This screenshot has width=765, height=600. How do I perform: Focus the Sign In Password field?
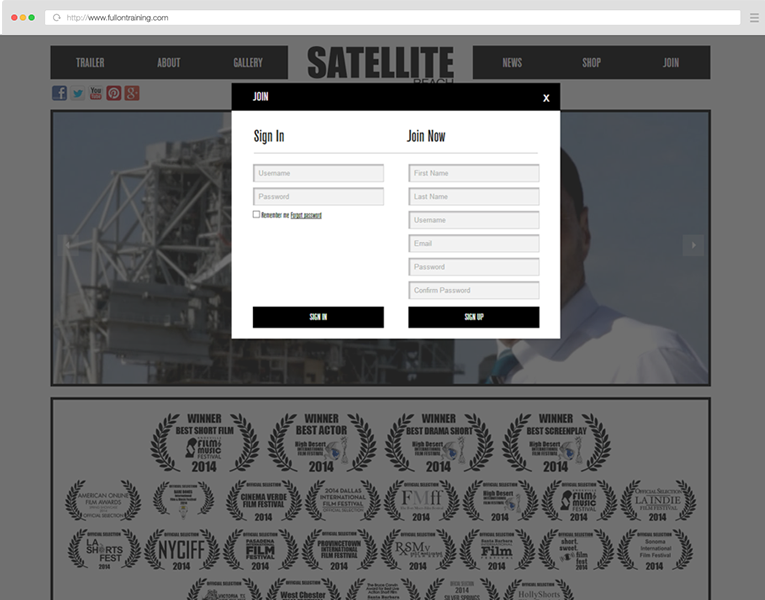pyautogui.click(x=318, y=197)
